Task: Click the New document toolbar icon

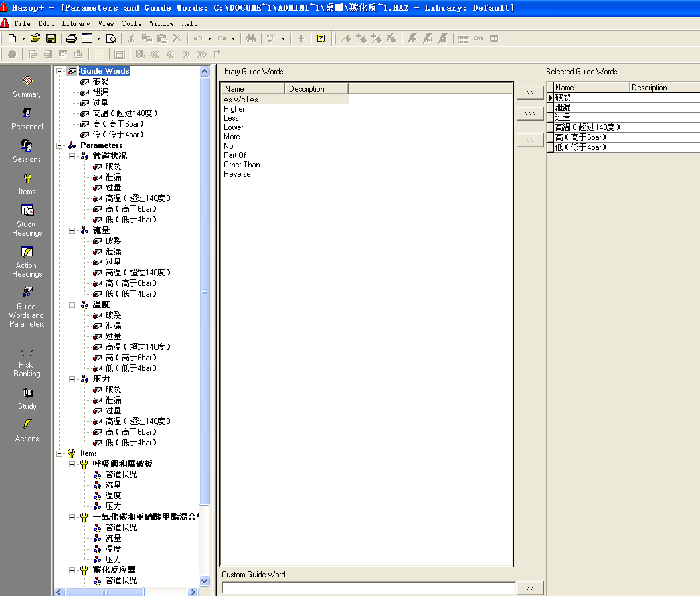Action: 12,38
